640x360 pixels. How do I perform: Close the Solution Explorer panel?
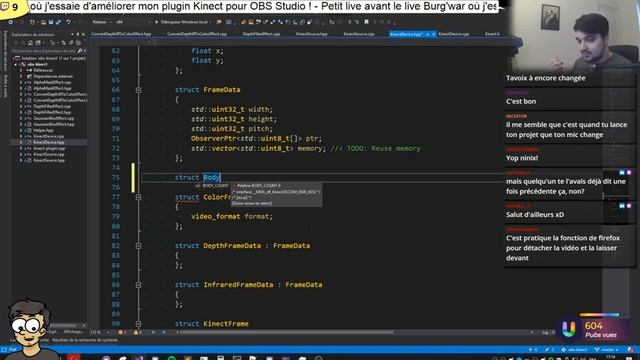click(x=83, y=34)
